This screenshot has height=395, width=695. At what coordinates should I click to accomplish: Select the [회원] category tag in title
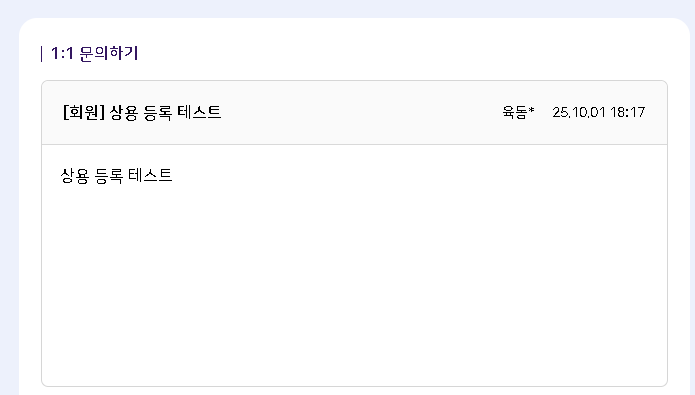84,112
